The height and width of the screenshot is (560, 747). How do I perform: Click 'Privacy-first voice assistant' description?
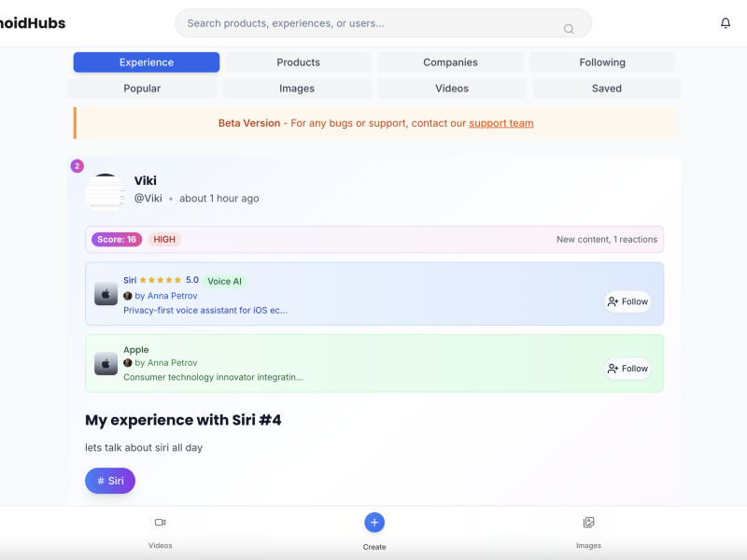205,311
